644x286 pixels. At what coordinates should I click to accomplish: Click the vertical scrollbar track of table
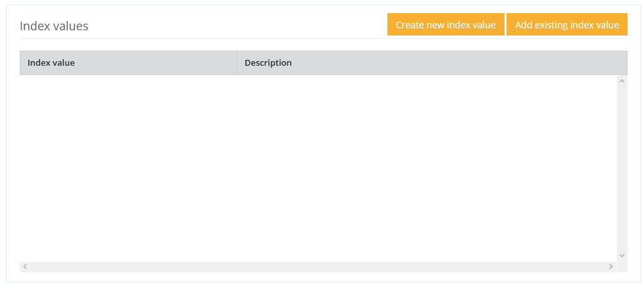point(622,168)
